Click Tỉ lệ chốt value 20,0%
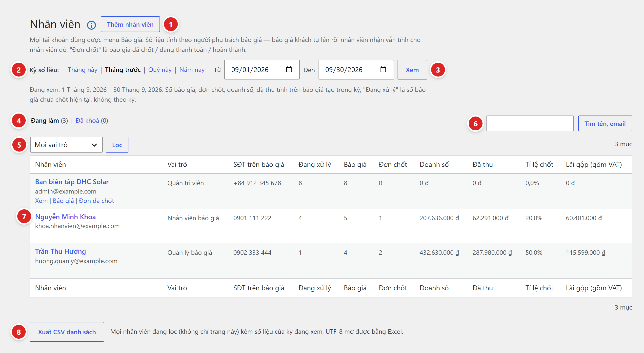The image size is (644, 353). click(x=534, y=218)
